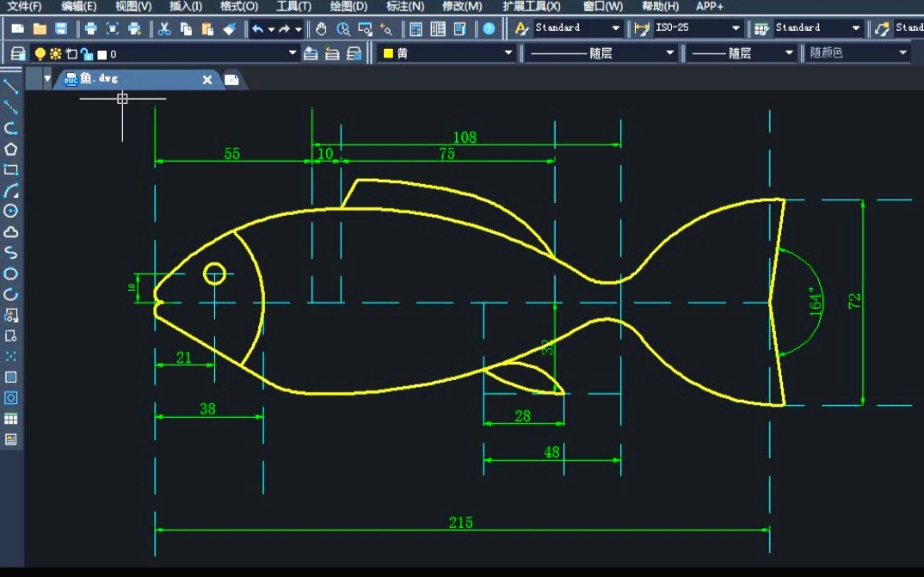Select the Spline tool

(10, 253)
